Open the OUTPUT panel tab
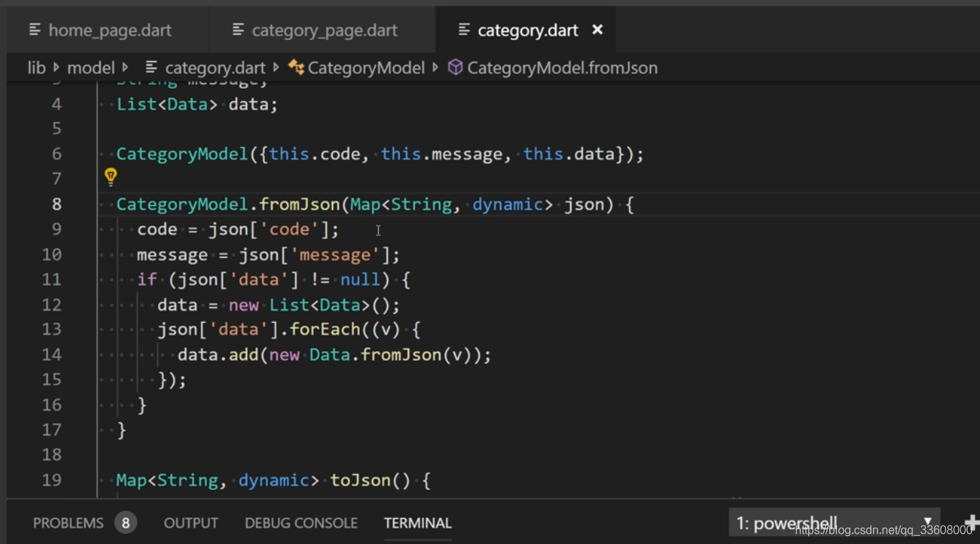Viewport: 980px width, 544px height. tap(191, 523)
